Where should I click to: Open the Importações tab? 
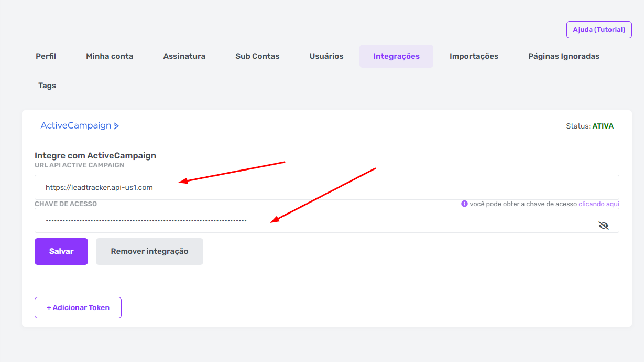point(474,56)
